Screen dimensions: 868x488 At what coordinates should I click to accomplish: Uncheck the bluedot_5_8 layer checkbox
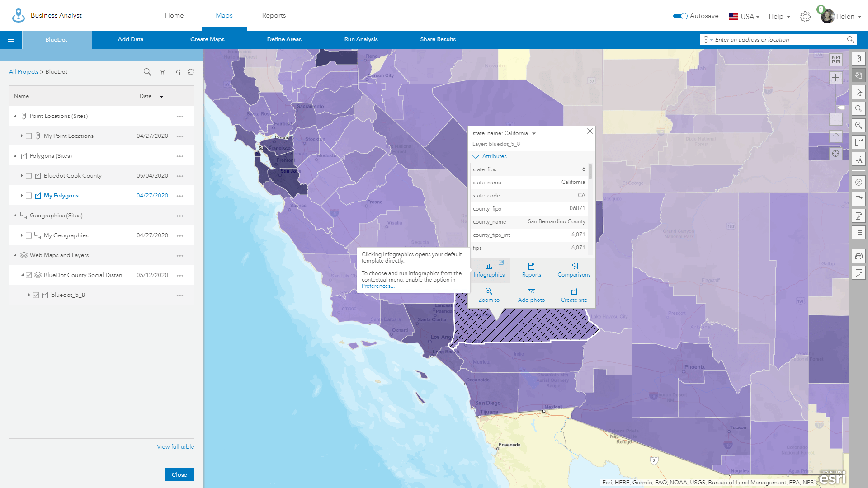pos(36,295)
